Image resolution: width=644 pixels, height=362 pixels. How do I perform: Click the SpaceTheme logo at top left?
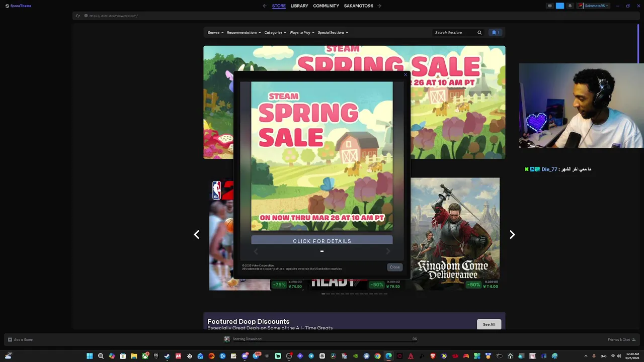18,6
